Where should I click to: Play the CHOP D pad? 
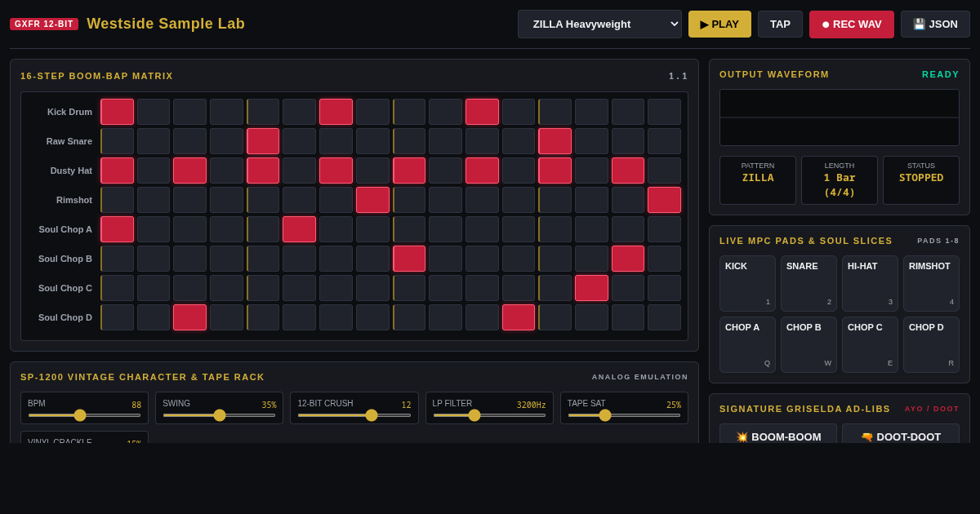tap(931, 344)
